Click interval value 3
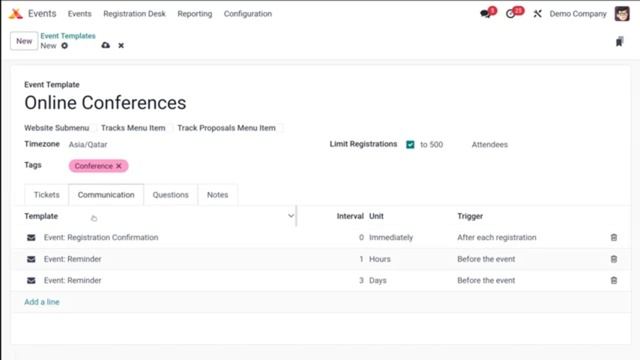This screenshot has width=640, height=360. (361, 280)
